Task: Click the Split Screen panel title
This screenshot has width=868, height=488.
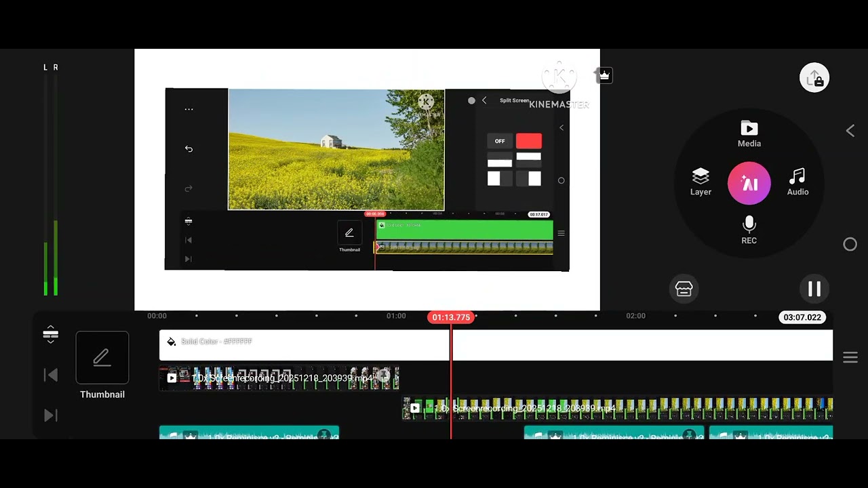Action: [x=514, y=100]
